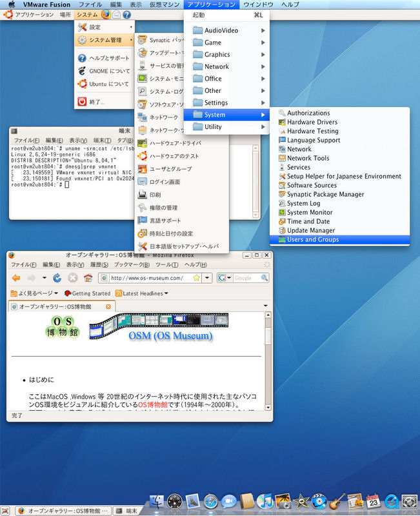Screen dimensions: 420x516
Task: Open back/forward history dropdown arrow in Firefox
Action: point(44,278)
